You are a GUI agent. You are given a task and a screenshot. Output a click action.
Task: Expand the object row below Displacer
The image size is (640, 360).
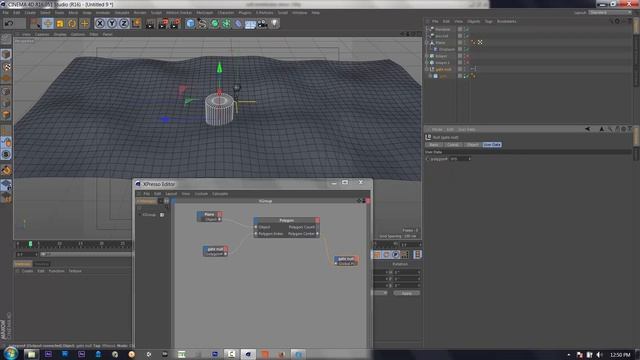(427, 56)
